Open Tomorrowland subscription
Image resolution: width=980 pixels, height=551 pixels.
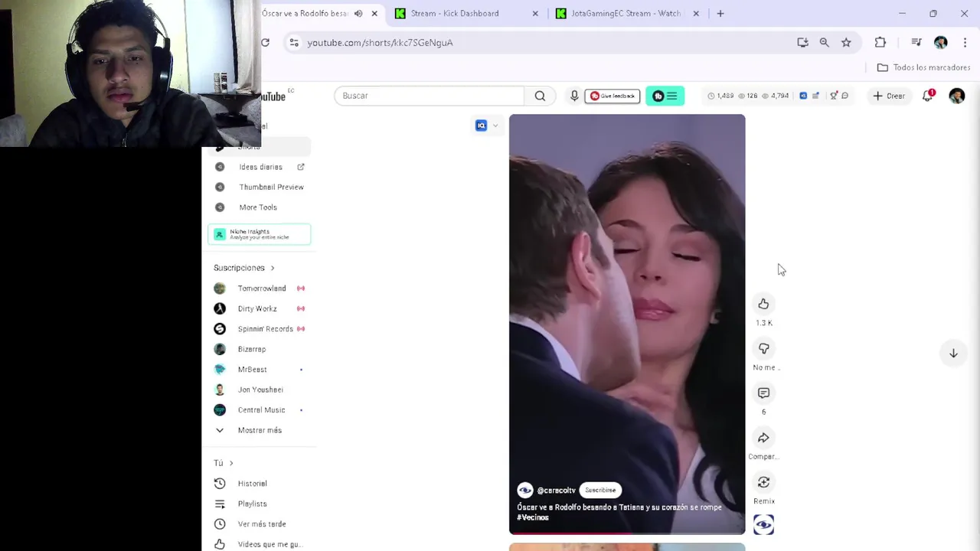tap(261, 289)
